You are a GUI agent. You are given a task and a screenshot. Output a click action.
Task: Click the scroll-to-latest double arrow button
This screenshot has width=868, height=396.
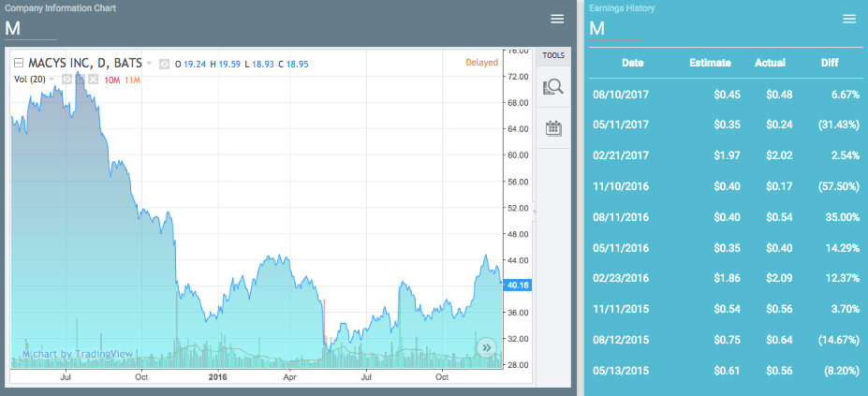487,347
